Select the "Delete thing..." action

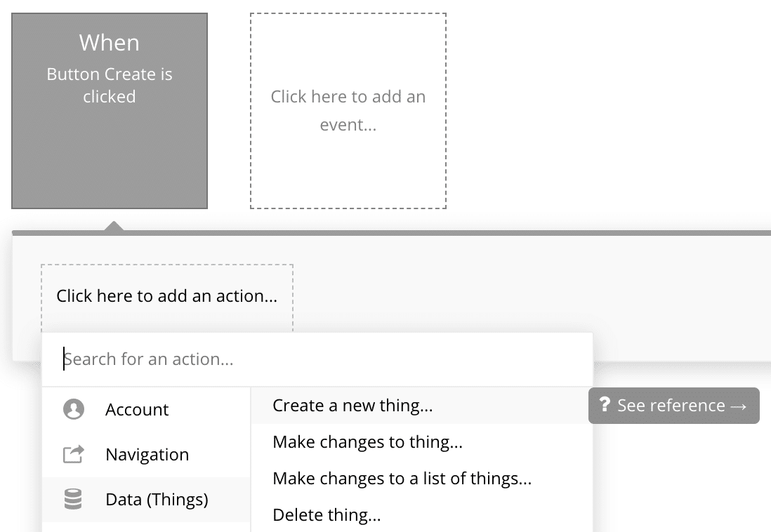pos(327,515)
